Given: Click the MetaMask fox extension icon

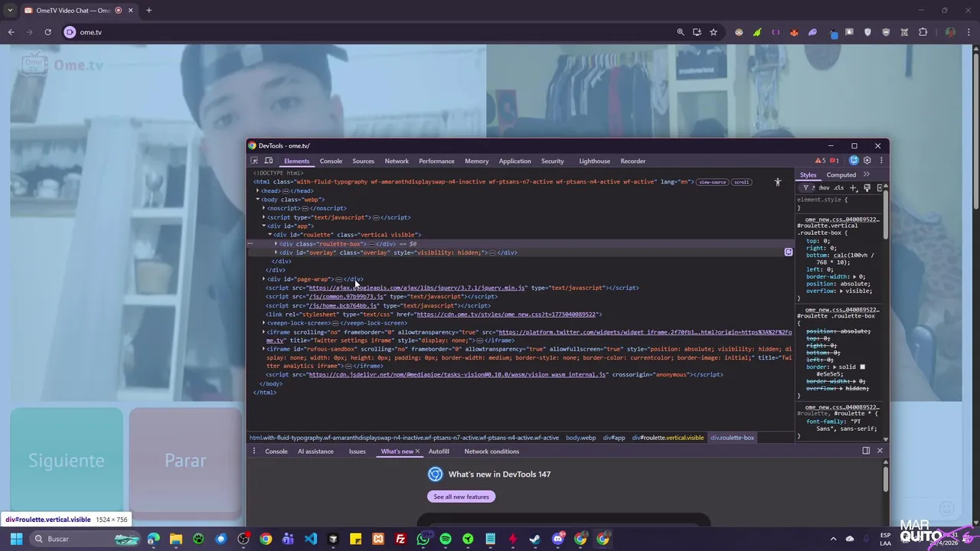Looking at the screenshot, I should click(794, 32).
